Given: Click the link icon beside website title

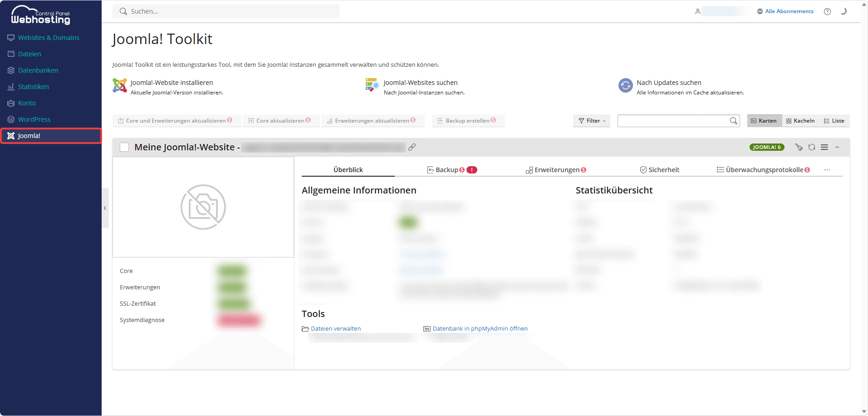Looking at the screenshot, I should pos(412,147).
